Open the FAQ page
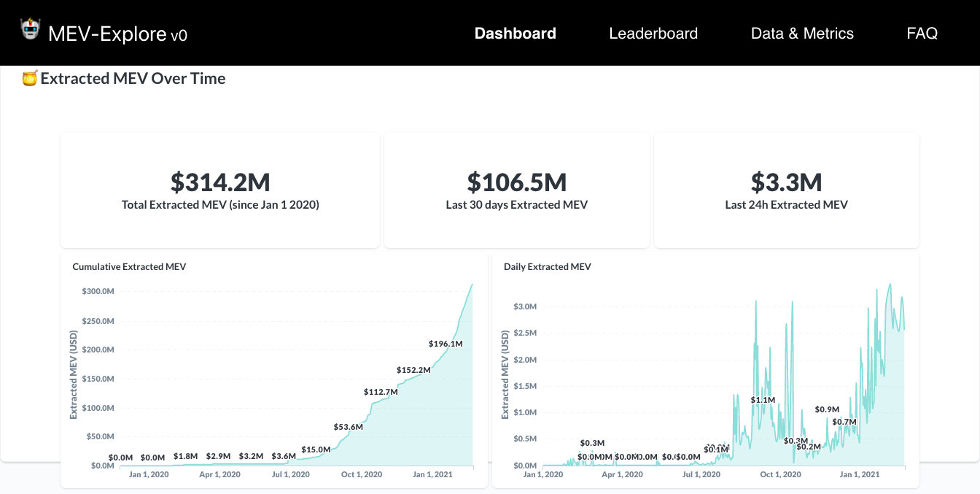 922,33
